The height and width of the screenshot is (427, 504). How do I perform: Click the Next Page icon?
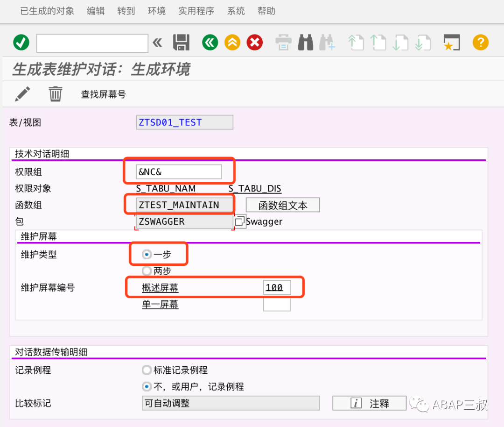(x=400, y=43)
